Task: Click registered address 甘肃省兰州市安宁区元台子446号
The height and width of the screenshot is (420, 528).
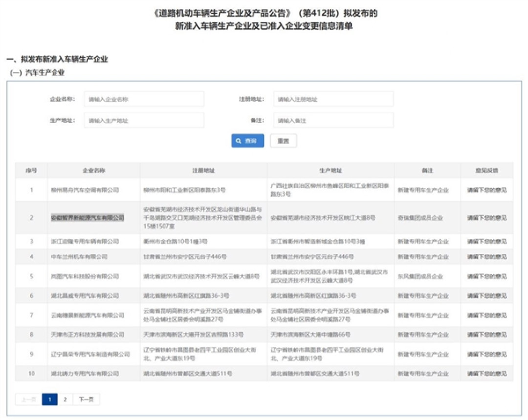Action: click(x=185, y=256)
